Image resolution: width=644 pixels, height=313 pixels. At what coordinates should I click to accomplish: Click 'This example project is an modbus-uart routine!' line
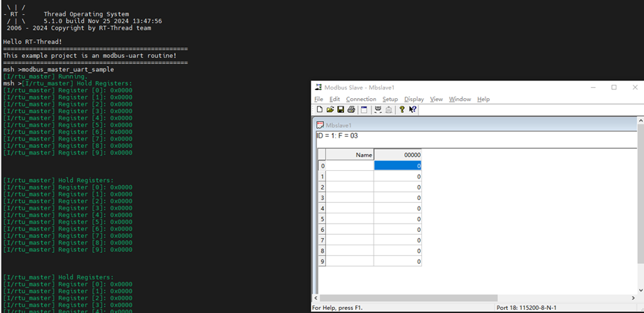coord(90,55)
